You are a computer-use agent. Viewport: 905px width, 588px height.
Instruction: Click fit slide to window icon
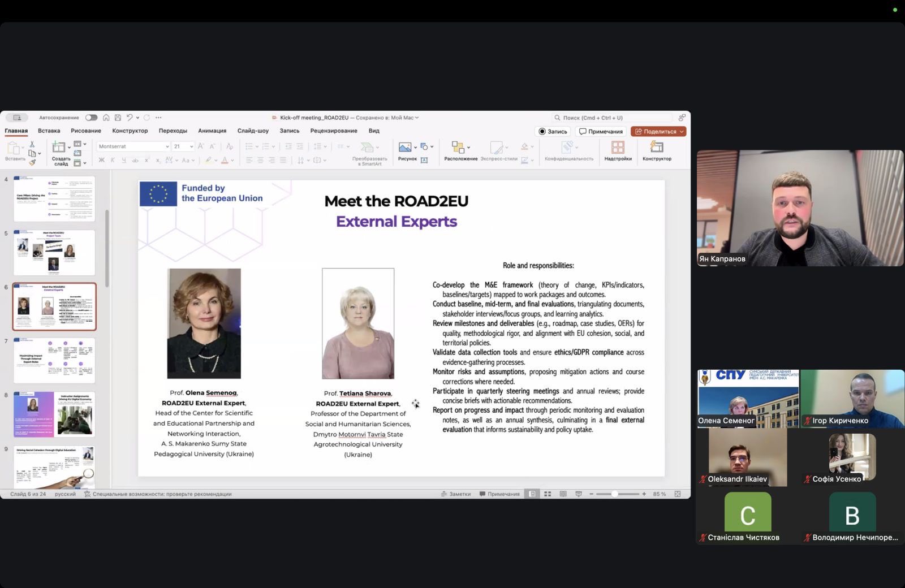[678, 494]
